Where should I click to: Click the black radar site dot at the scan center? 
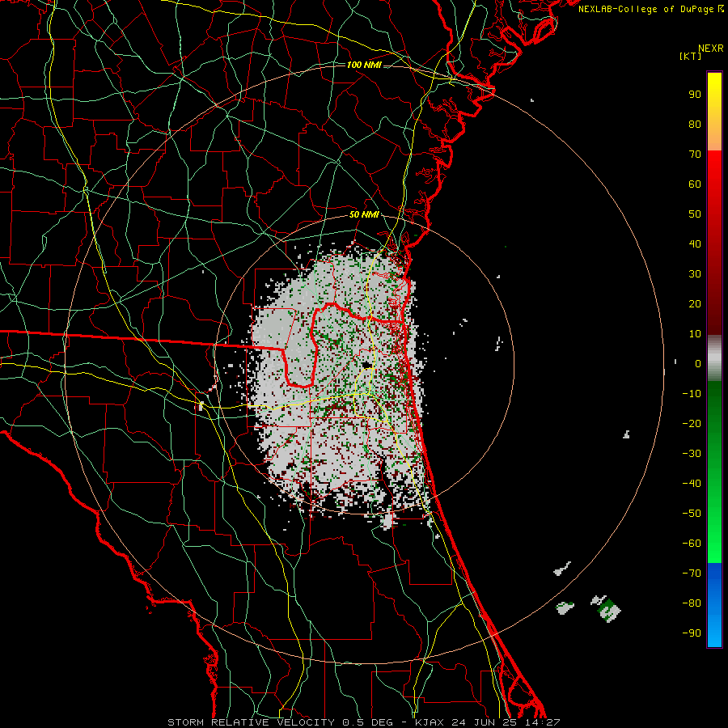tap(366, 365)
